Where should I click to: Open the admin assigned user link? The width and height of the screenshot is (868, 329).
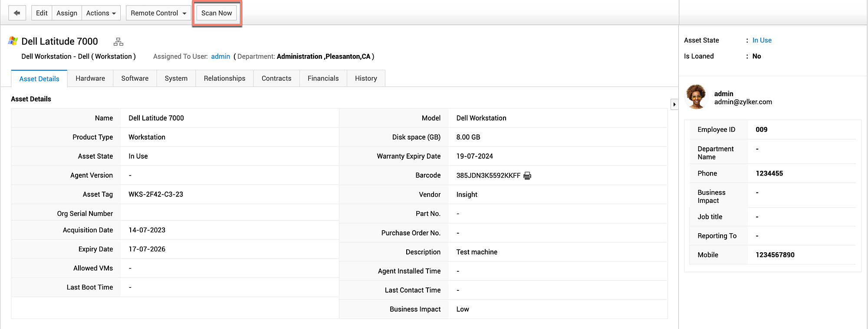pyautogui.click(x=220, y=56)
